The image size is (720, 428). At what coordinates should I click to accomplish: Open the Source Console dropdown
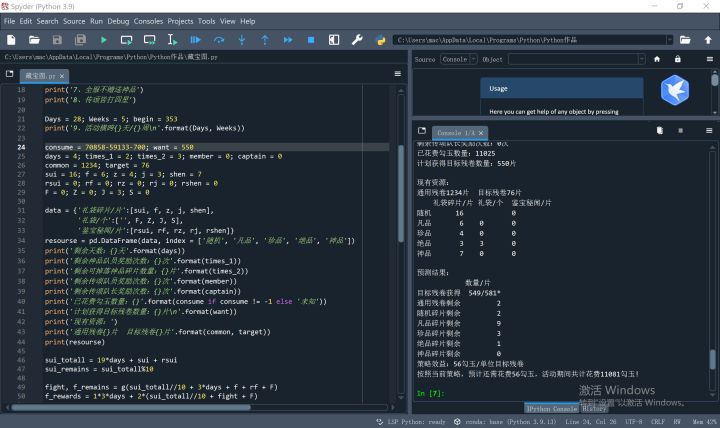point(459,59)
